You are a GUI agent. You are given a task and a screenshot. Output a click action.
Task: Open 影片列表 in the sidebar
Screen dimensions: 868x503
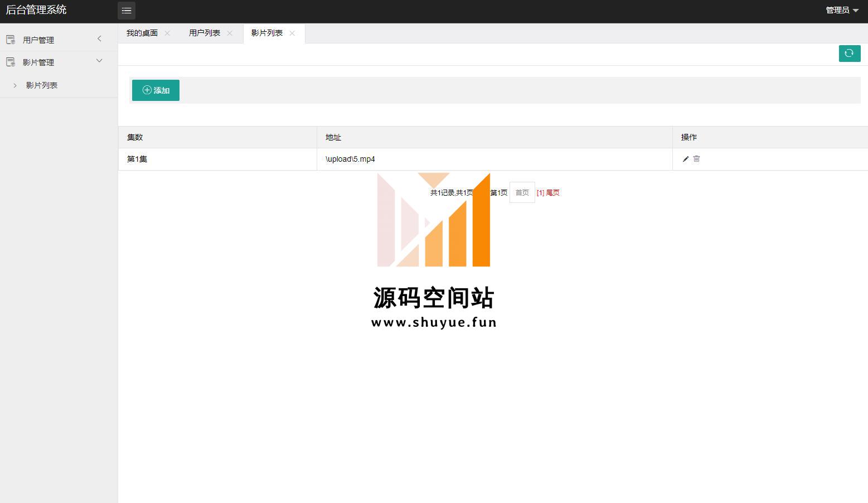point(42,85)
